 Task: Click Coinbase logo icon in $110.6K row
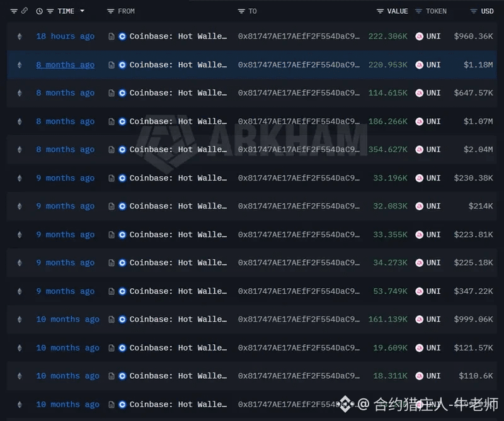coord(122,376)
